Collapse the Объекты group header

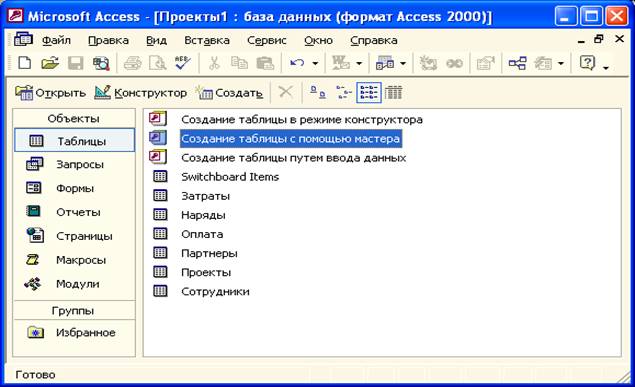74,118
